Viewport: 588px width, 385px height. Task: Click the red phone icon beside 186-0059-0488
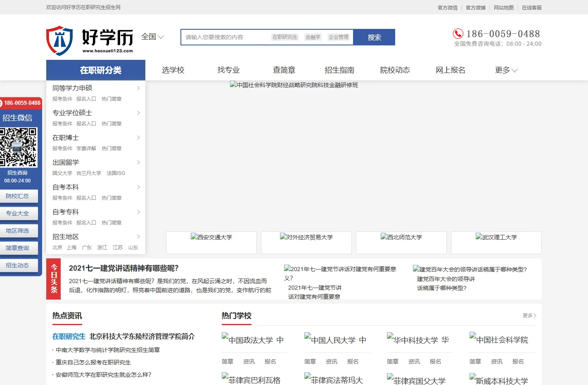click(458, 33)
